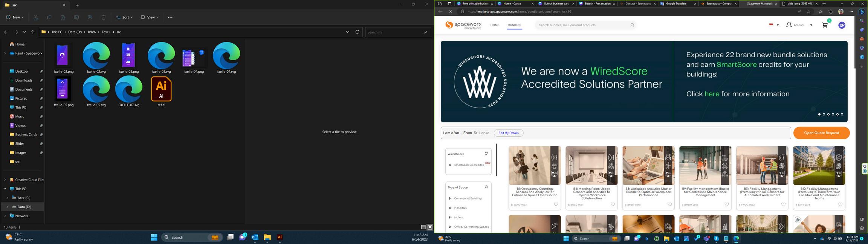The image size is (868, 244).
Task: Expand address bar history dropdown in File Explorer
Action: point(347,32)
